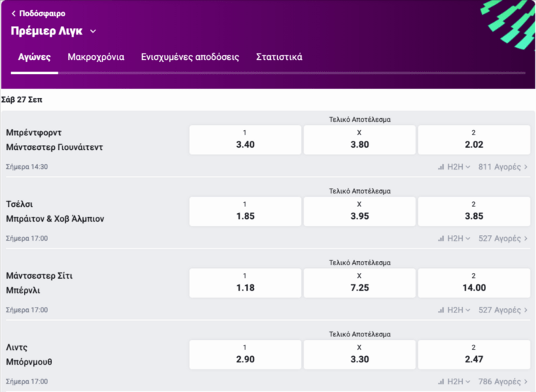536x392 pixels.
Task: Click the back arrow next to Ποδόσφαιρο
Action: [13, 13]
